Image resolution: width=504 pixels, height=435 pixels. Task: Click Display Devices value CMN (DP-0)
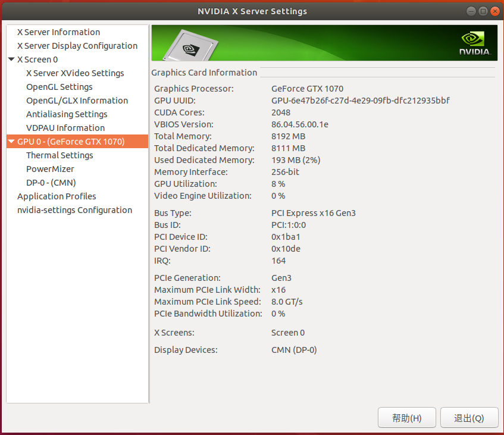pos(294,350)
